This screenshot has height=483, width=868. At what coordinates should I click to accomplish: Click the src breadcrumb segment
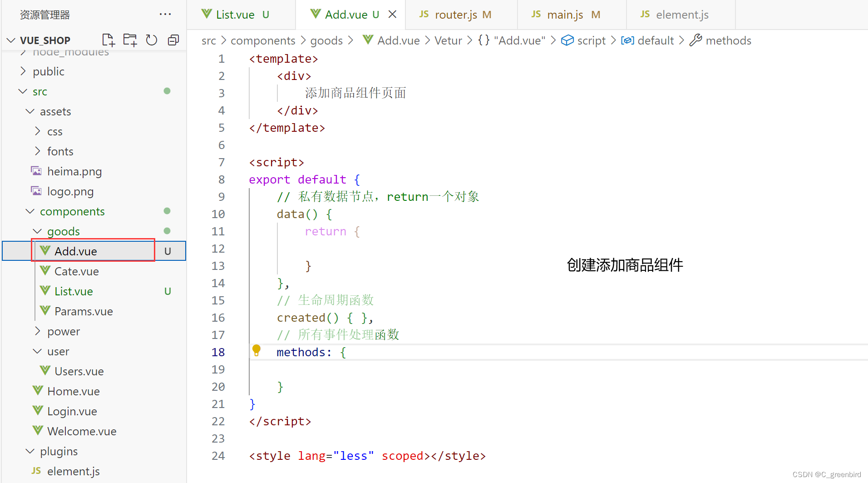pyautogui.click(x=209, y=40)
